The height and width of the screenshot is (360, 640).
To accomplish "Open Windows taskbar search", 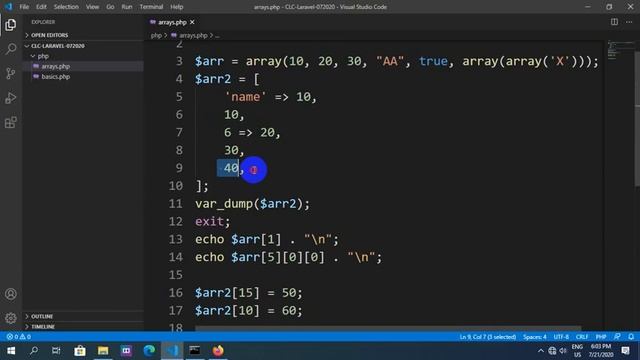I will click(x=34, y=351).
